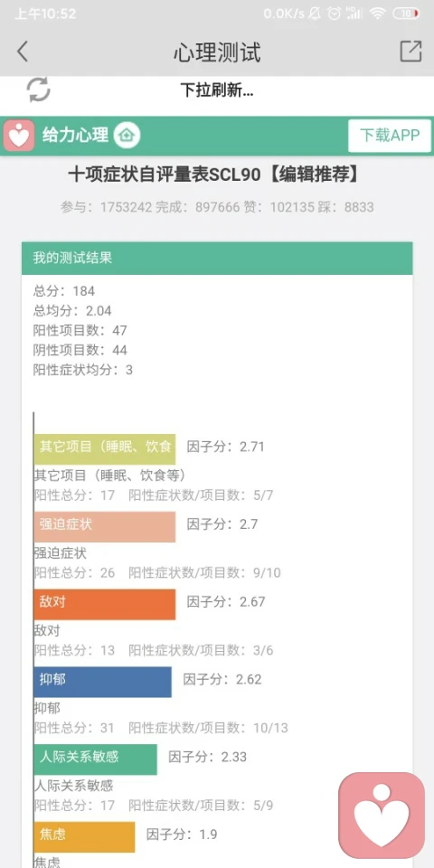This screenshot has height=868, width=434.
Task: Tap the green home icon
Action: pos(127,135)
